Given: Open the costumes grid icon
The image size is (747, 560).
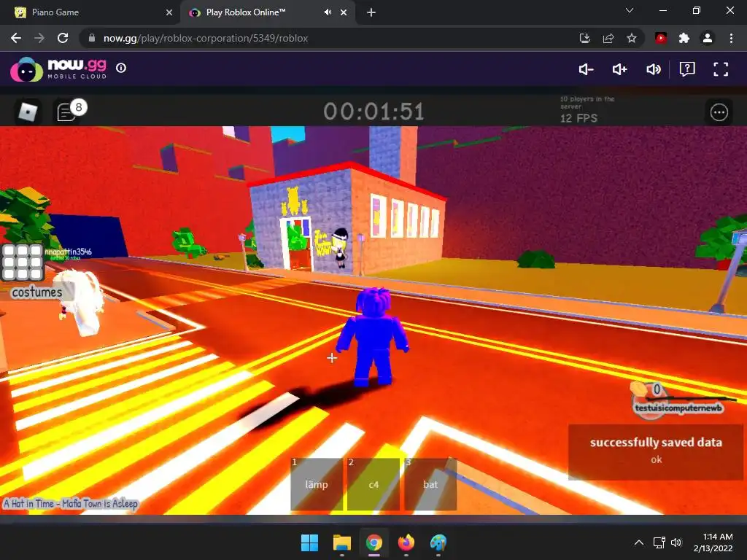Looking at the screenshot, I should pos(22,262).
